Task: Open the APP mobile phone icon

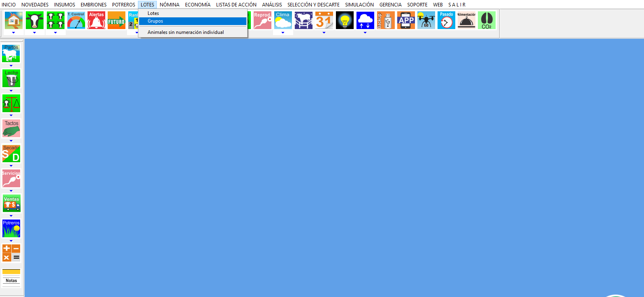Action: [406, 20]
